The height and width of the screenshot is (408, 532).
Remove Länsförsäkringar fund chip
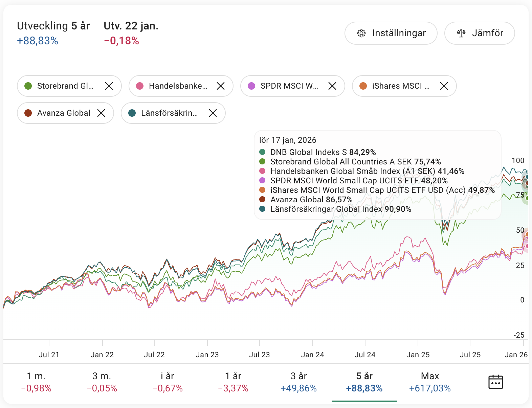(x=213, y=113)
